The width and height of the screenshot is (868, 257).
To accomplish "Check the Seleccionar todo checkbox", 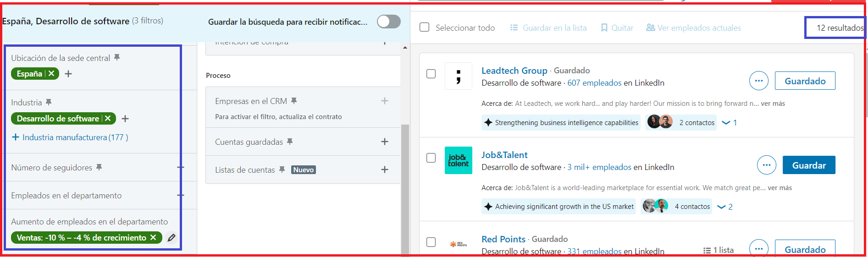I will (425, 27).
